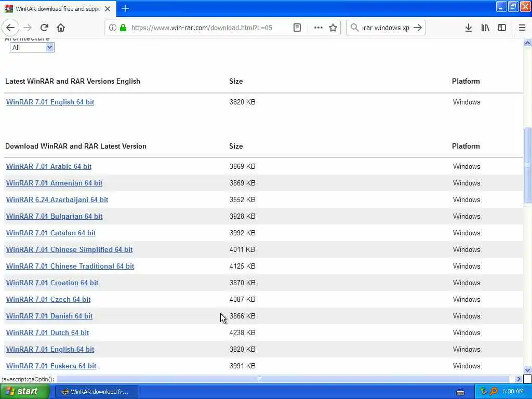This screenshot has width=532, height=399.
Task: Click the '3552 KB' size for Azerbaijani
Action: click(x=242, y=200)
